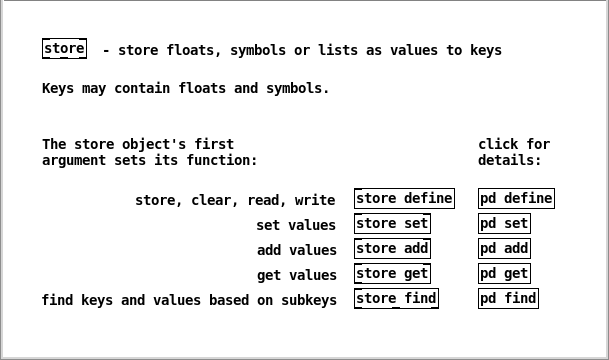Click the store get object box

pos(392,273)
